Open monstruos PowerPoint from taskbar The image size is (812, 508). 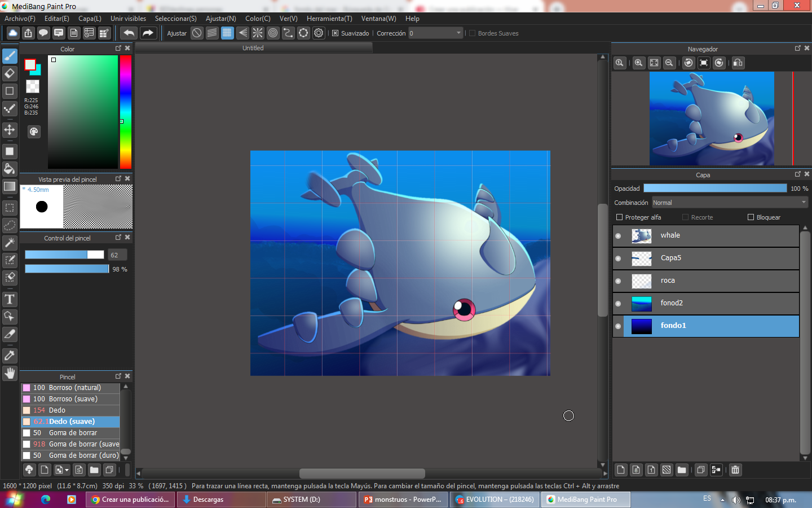click(x=403, y=500)
